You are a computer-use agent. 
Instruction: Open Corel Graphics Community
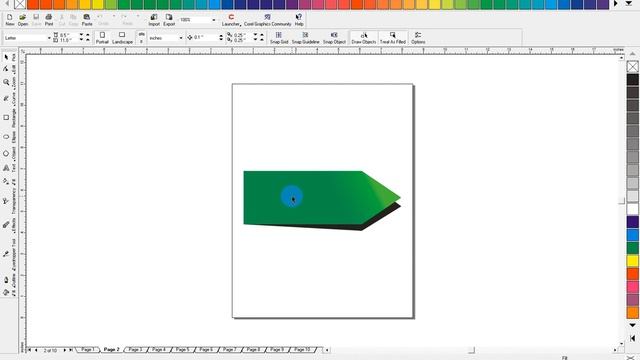click(x=267, y=20)
